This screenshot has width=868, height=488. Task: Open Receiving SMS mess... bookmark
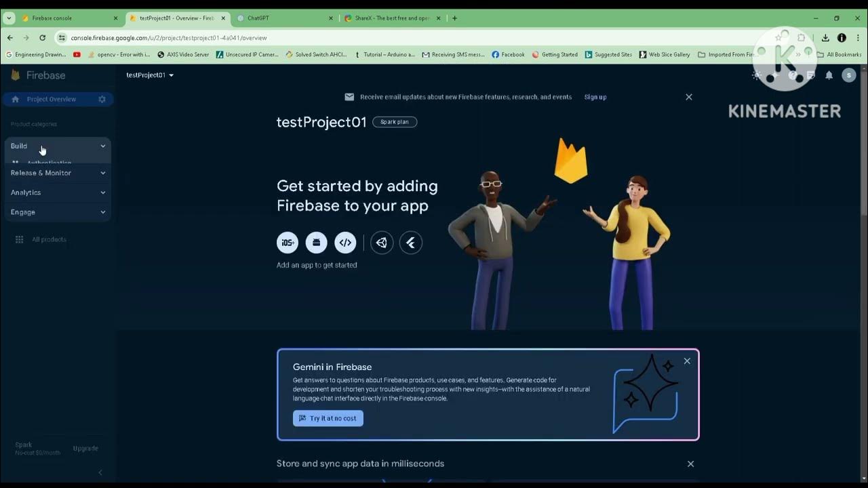[453, 54]
